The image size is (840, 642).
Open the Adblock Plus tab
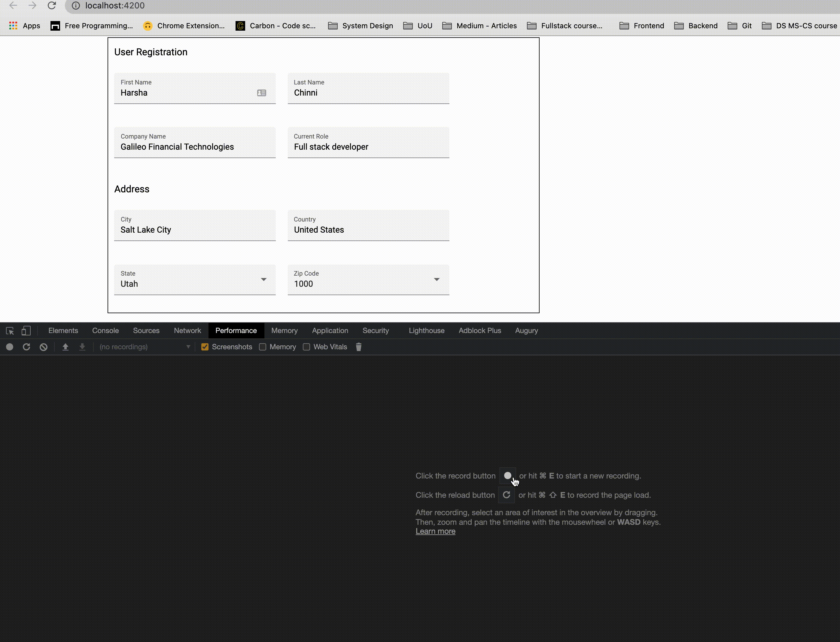point(480,331)
